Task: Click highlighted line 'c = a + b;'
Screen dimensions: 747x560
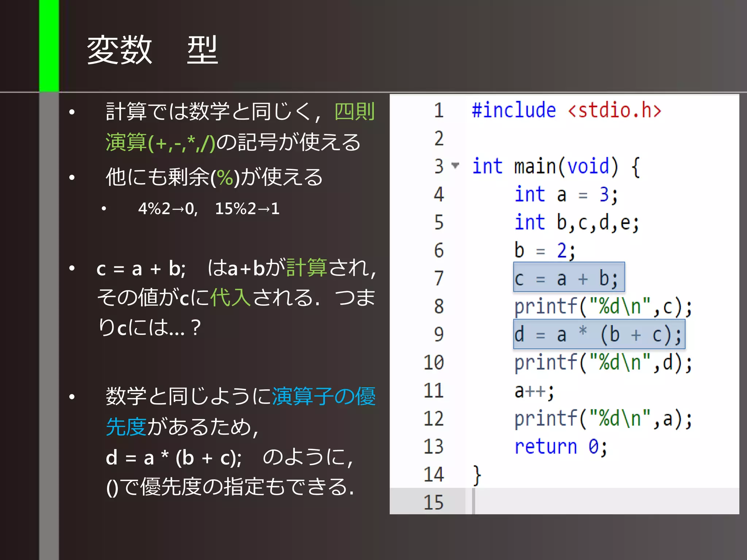Action: click(569, 277)
